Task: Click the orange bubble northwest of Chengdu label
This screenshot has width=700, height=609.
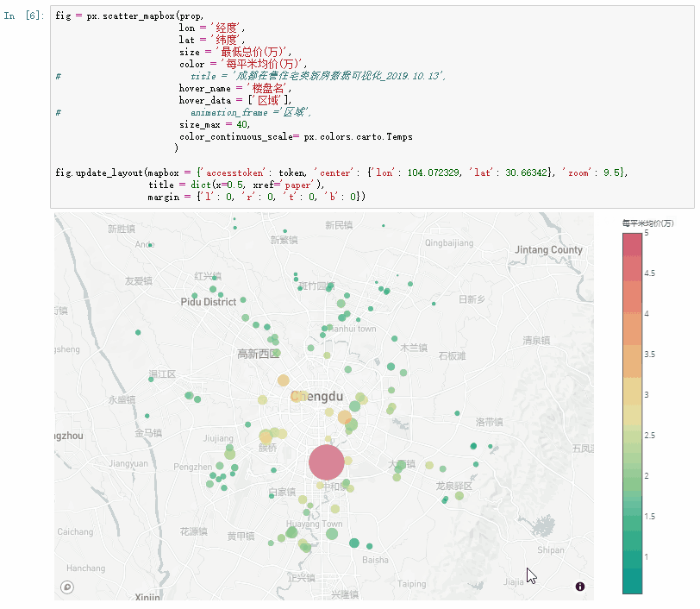Action: [283, 380]
